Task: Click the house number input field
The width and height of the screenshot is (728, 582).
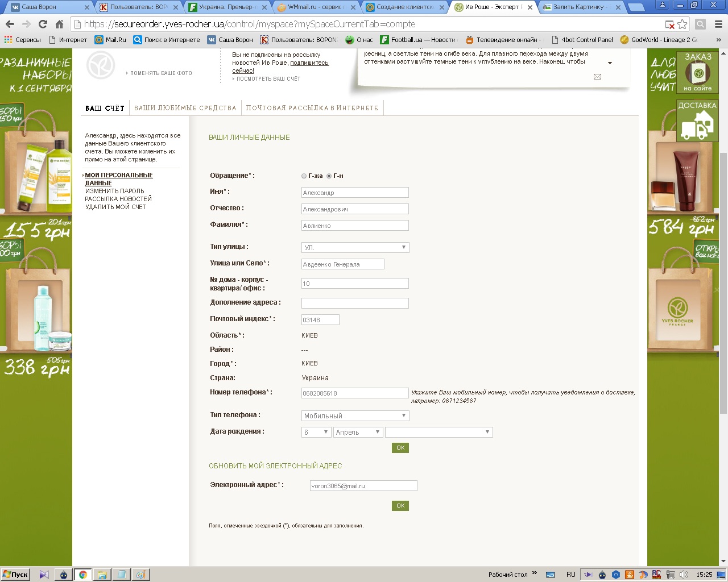Action: [355, 284]
